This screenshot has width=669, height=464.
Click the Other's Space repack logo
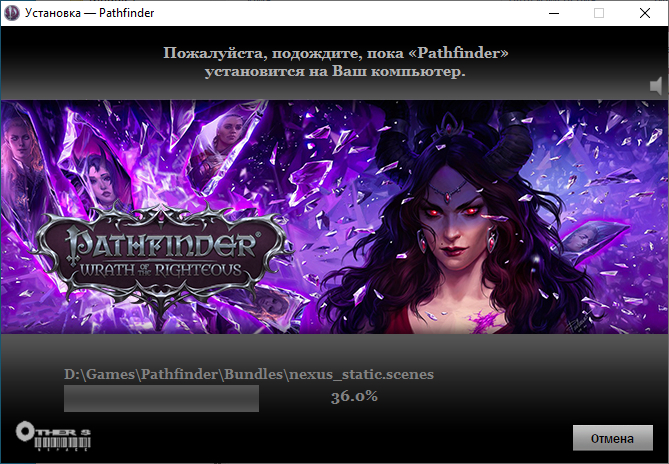[53, 436]
